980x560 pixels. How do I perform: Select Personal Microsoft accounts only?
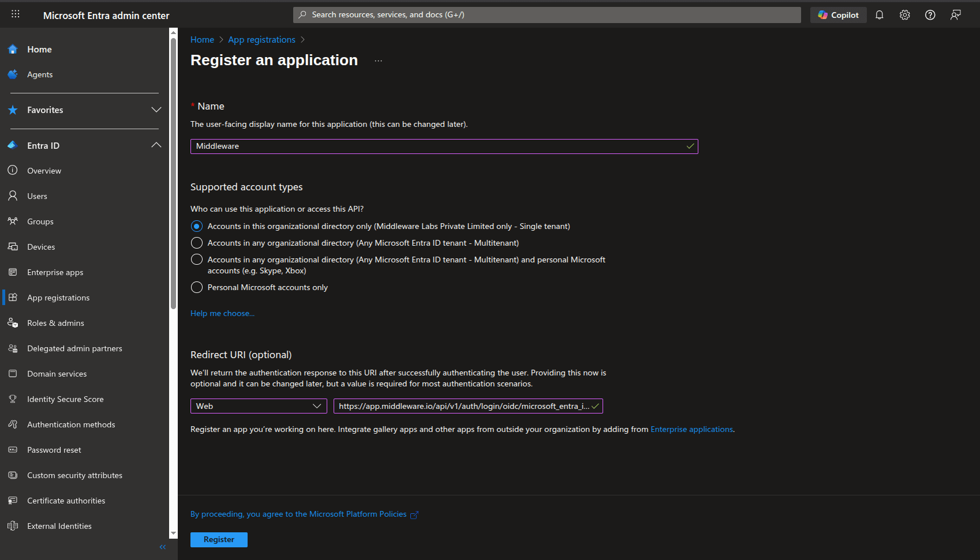[x=196, y=287]
